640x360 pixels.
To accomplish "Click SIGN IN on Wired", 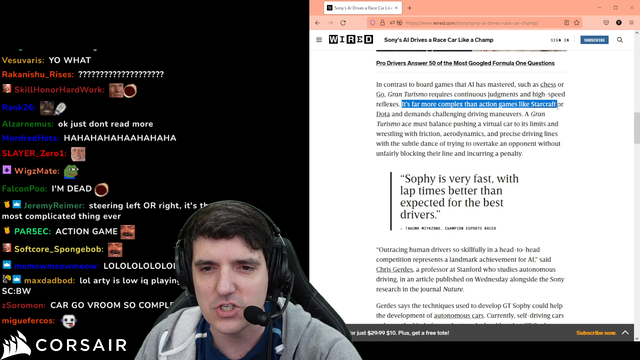I will point(560,40).
